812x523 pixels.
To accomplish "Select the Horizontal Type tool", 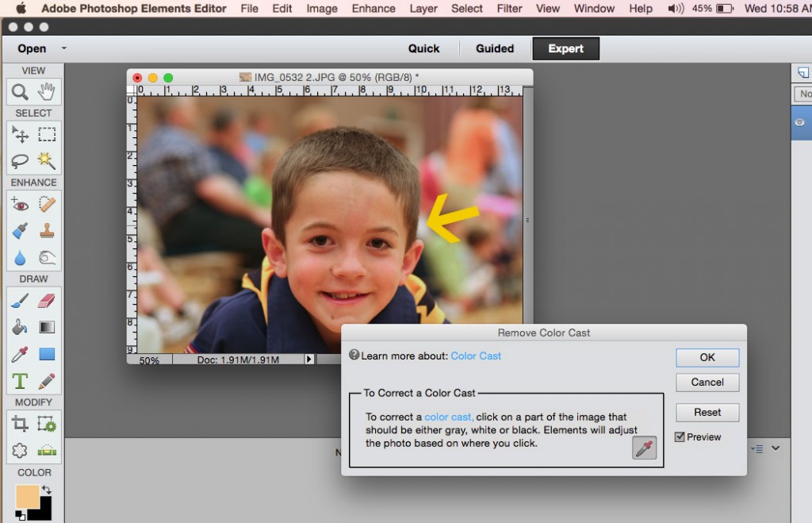I will (x=19, y=381).
